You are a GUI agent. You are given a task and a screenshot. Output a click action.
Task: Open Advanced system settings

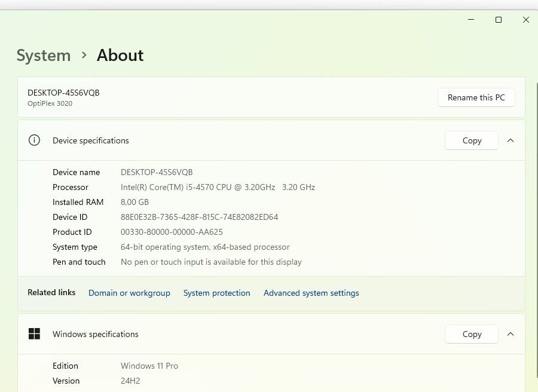click(x=311, y=293)
